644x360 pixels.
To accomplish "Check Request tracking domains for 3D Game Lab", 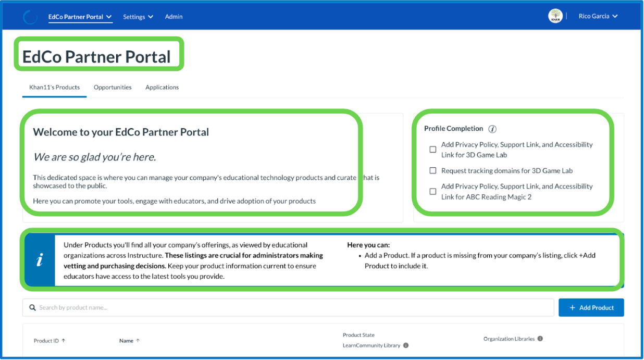I will pos(433,170).
